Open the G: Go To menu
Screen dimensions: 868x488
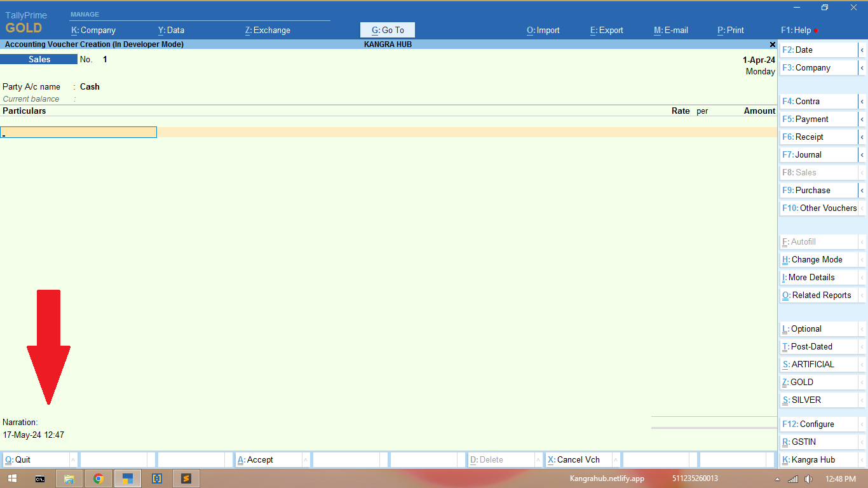[388, 30]
